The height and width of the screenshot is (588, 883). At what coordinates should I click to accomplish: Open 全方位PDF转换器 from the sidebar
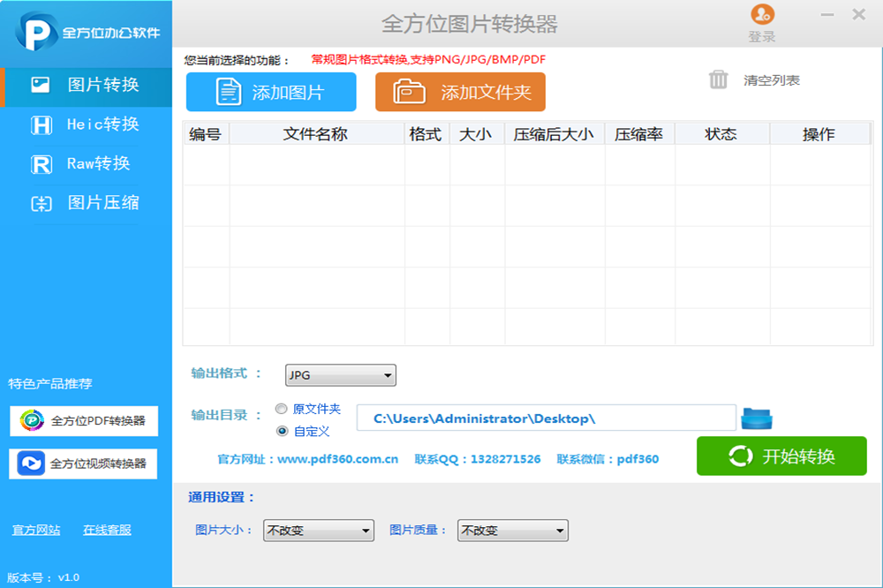[x=84, y=421]
